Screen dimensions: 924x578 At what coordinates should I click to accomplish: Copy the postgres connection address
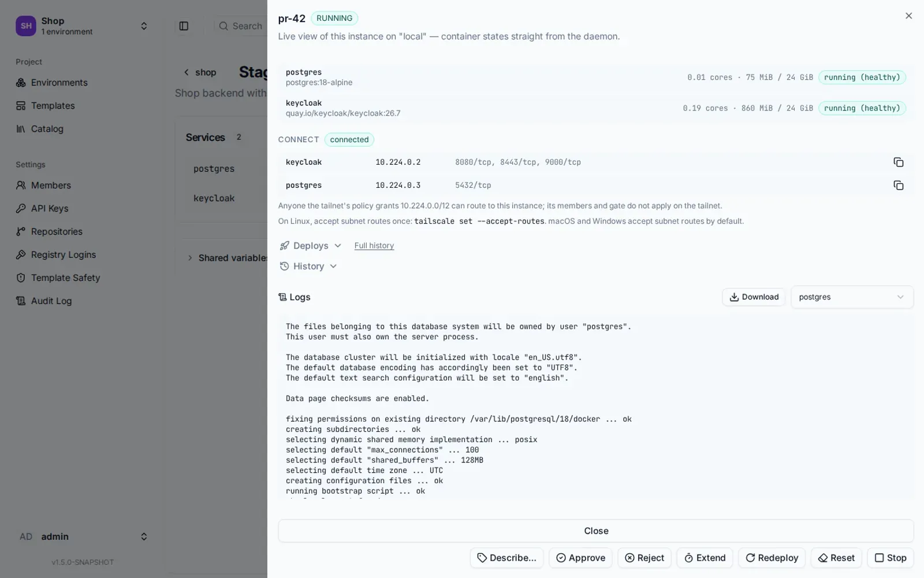coord(898,186)
